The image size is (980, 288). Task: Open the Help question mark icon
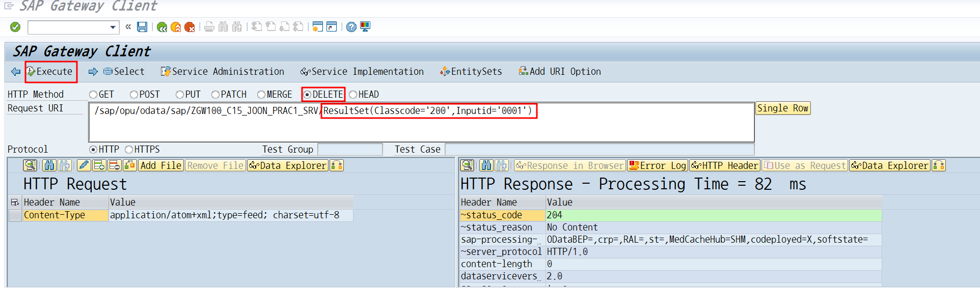[x=351, y=27]
